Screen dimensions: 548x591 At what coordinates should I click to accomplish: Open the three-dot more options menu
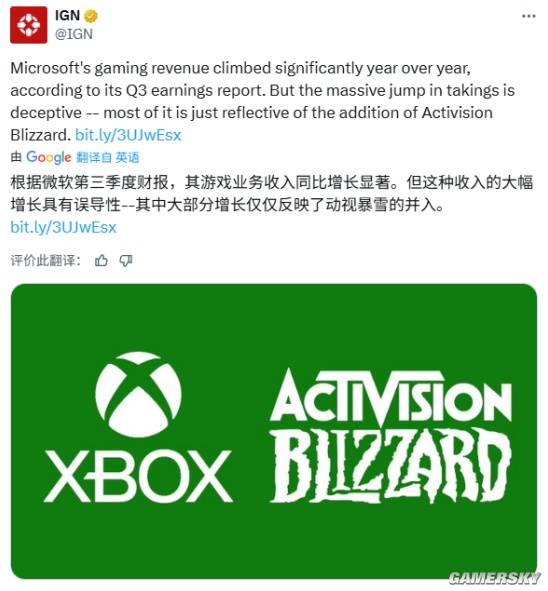[528, 16]
